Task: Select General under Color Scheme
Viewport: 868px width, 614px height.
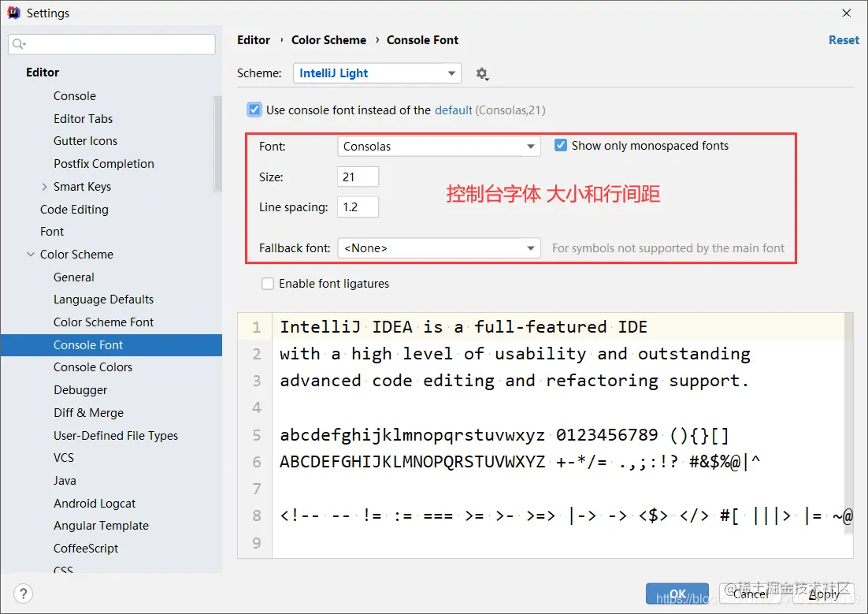Action: [73, 277]
